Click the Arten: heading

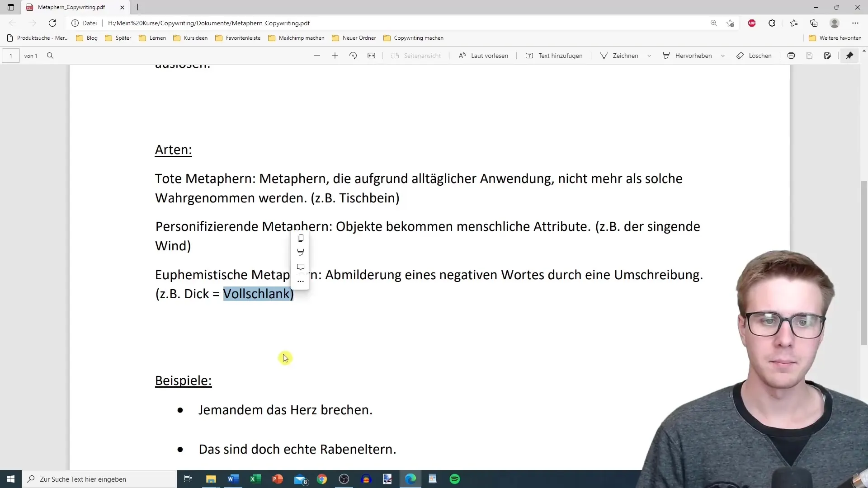tap(174, 150)
